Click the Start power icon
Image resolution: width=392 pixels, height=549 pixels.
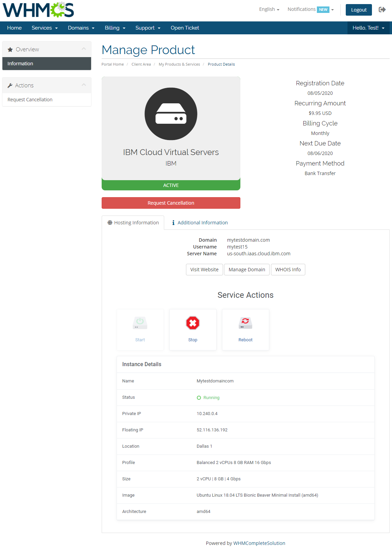pyautogui.click(x=140, y=323)
